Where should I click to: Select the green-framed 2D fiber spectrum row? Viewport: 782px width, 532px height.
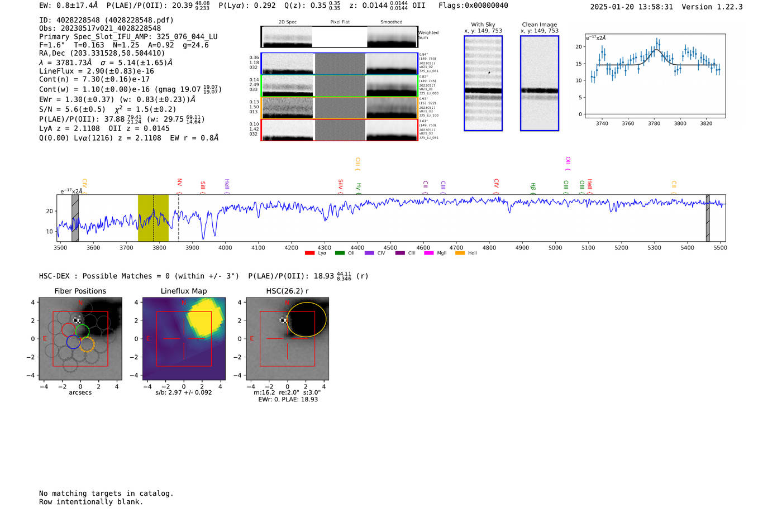[x=340, y=86]
